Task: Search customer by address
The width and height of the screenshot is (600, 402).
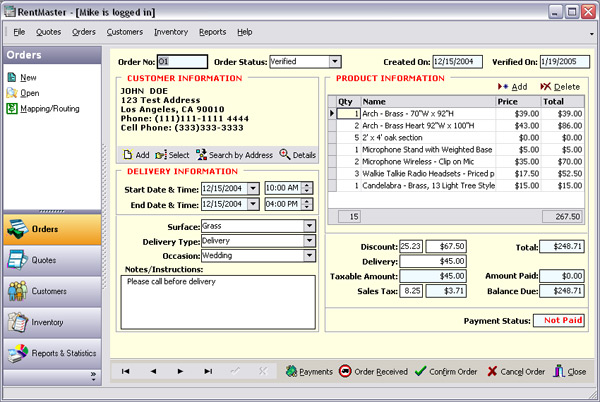Action: coord(234,155)
